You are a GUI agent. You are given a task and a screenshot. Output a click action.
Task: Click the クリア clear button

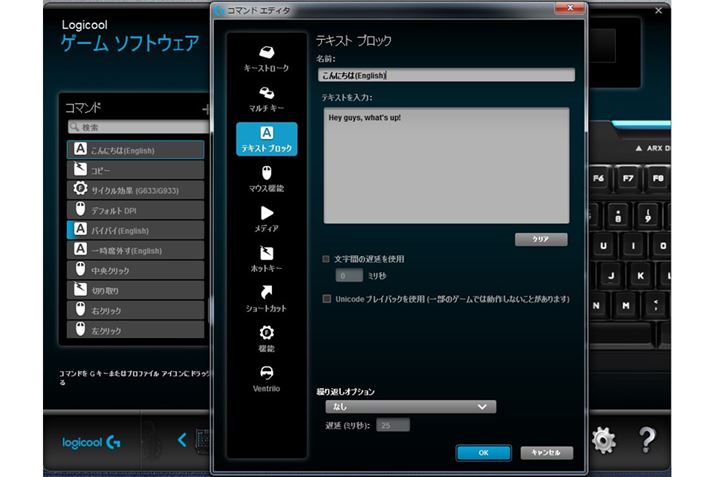point(541,239)
